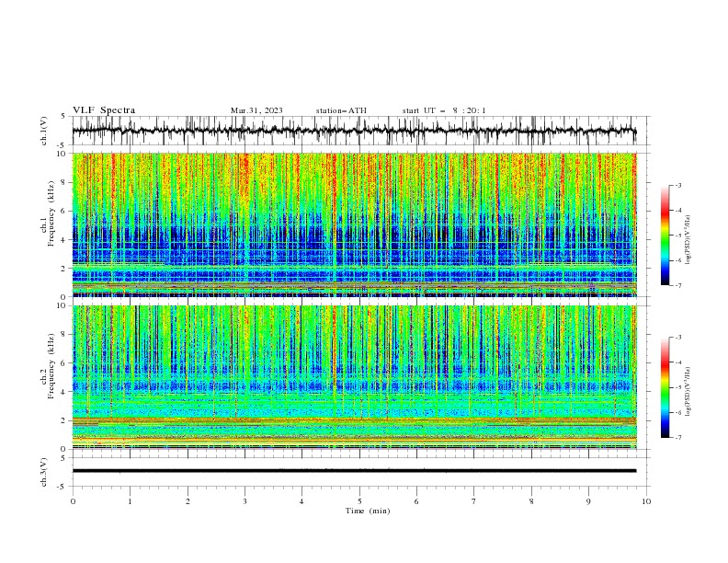
Task: Click time axis tick label '9'
Action: 588,501
